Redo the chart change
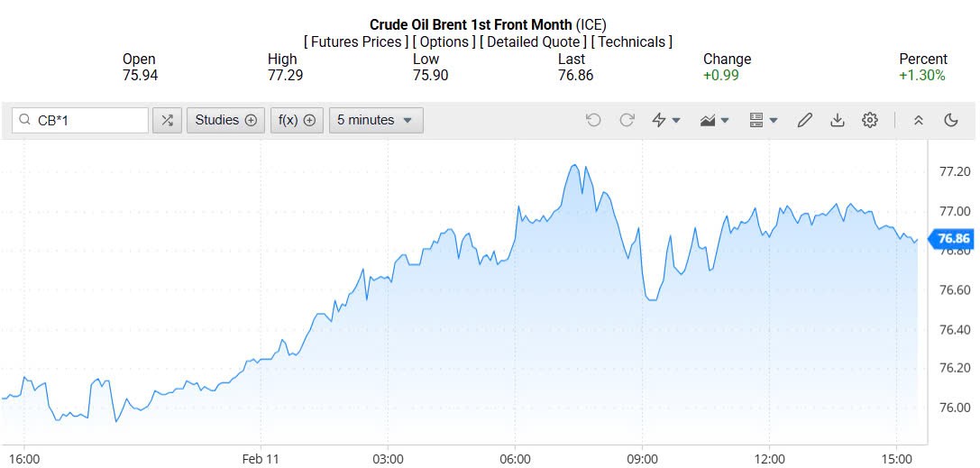This screenshot has width=980, height=468. coord(627,120)
